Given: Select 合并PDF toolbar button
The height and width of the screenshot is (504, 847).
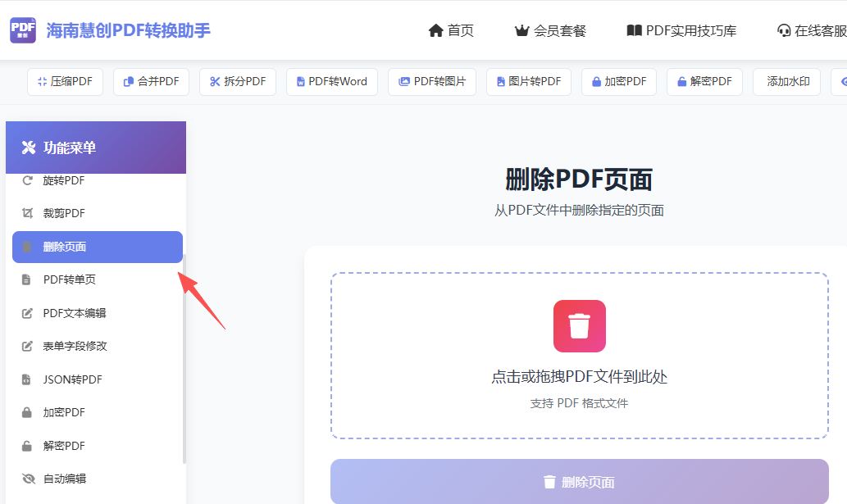Looking at the screenshot, I should pyautogui.click(x=151, y=81).
